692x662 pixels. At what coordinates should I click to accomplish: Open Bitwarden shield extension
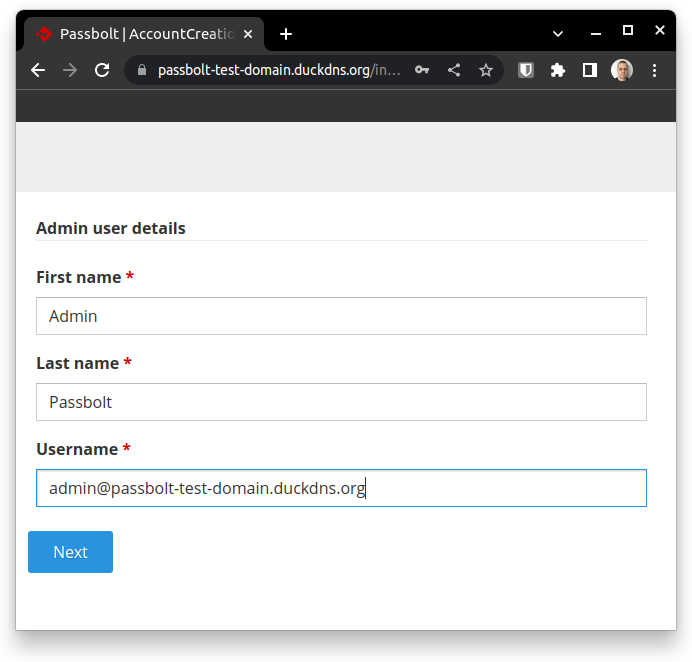click(526, 70)
